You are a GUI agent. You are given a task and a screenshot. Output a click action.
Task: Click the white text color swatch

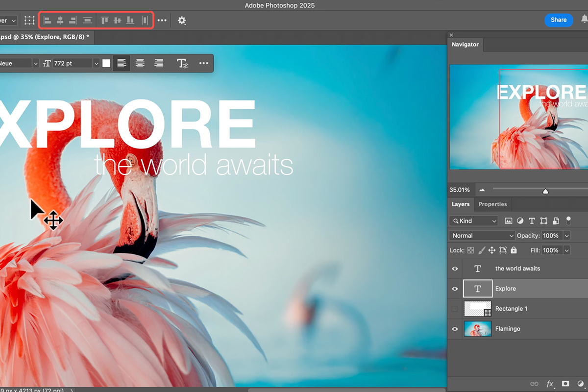click(x=106, y=63)
